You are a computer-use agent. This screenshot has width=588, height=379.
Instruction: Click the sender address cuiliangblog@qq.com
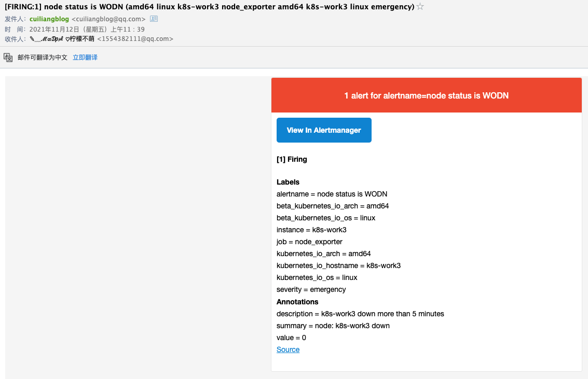pos(108,19)
